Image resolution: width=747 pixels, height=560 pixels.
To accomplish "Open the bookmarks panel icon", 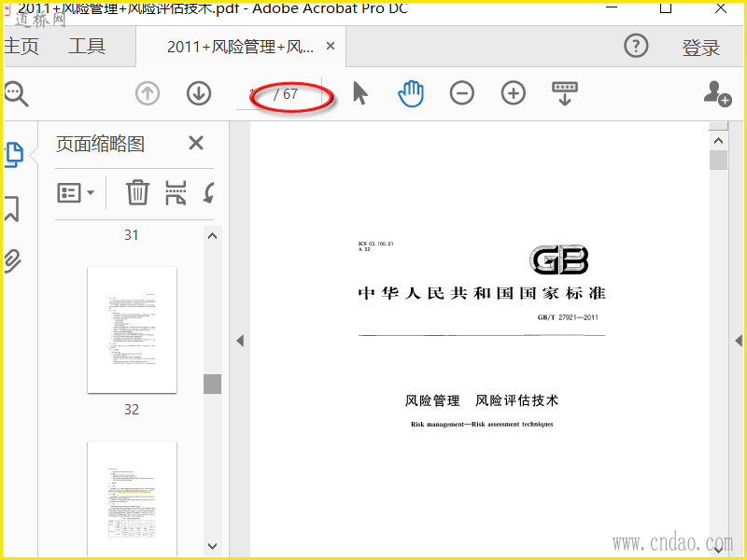I will point(12,208).
